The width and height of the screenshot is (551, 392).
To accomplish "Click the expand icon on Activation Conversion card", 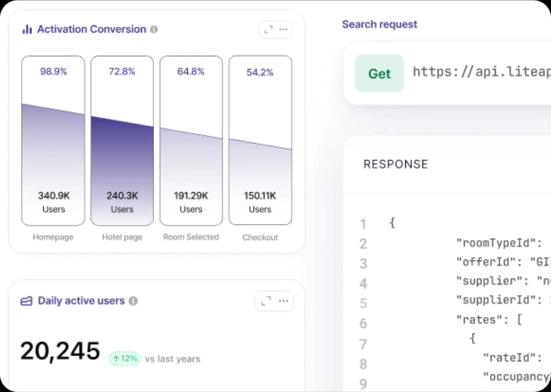I will click(x=268, y=29).
